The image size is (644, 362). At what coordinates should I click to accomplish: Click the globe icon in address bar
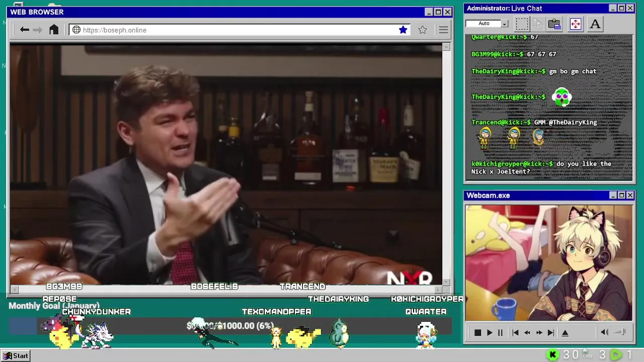tap(76, 30)
